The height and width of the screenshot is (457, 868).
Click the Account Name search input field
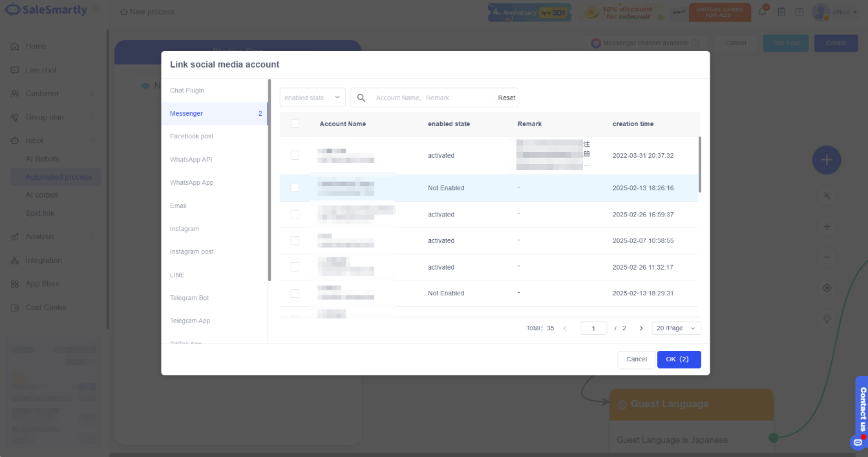click(x=429, y=98)
